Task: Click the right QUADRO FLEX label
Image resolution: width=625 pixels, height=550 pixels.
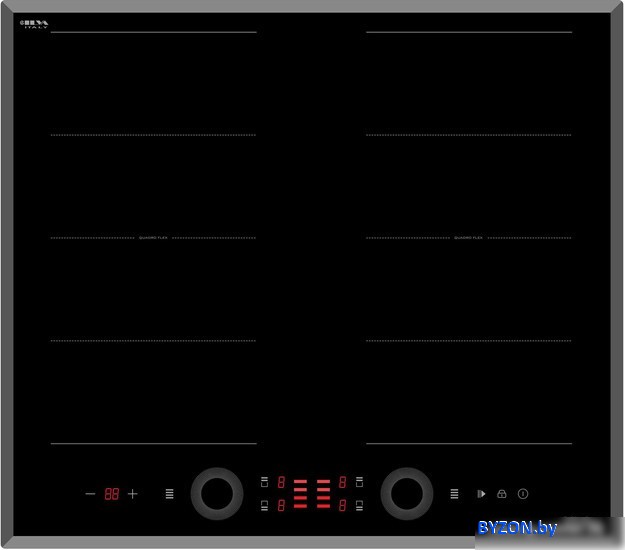Action: (x=468, y=238)
